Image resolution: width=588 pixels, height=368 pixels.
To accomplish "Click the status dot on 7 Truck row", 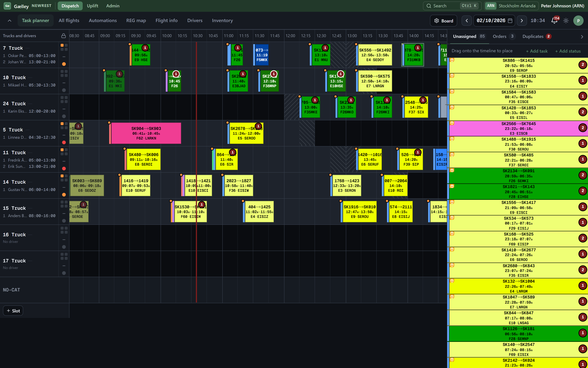I will coord(64,64).
